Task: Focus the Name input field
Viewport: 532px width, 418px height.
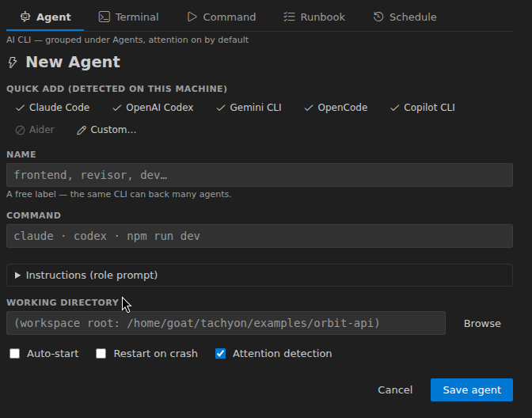Action: (x=260, y=175)
